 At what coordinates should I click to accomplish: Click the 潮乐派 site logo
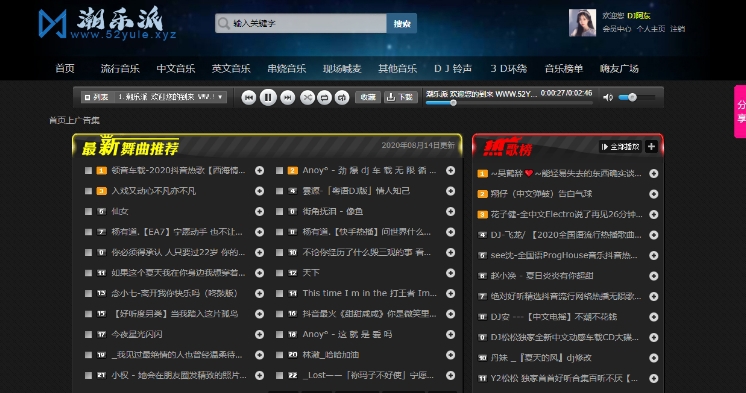coord(108,23)
